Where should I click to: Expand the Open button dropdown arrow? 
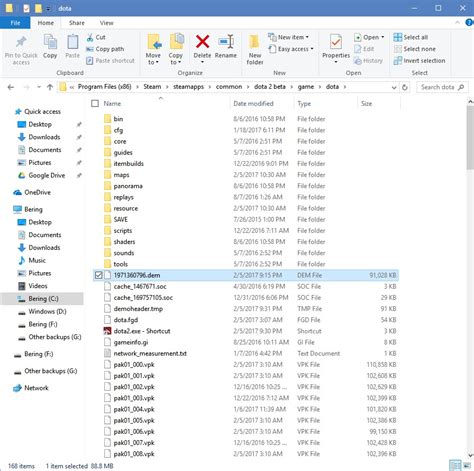click(x=383, y=37)
